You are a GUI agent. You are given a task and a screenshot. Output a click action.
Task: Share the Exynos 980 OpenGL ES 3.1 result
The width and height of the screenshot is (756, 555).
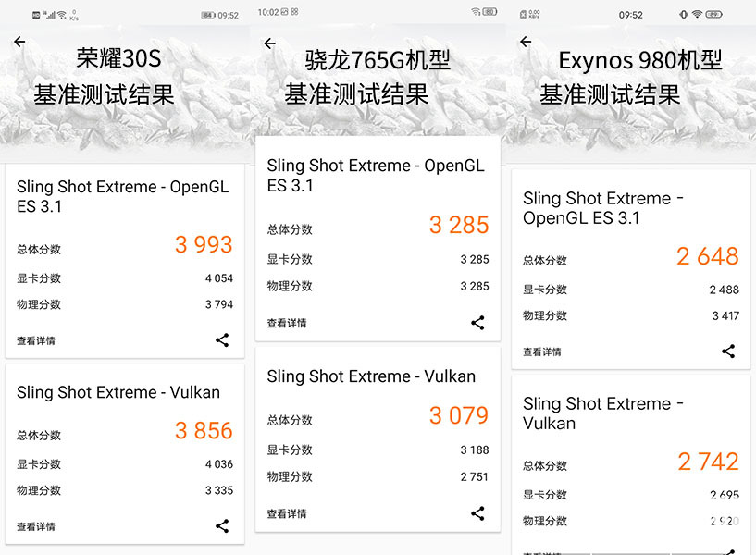[728, 351]
